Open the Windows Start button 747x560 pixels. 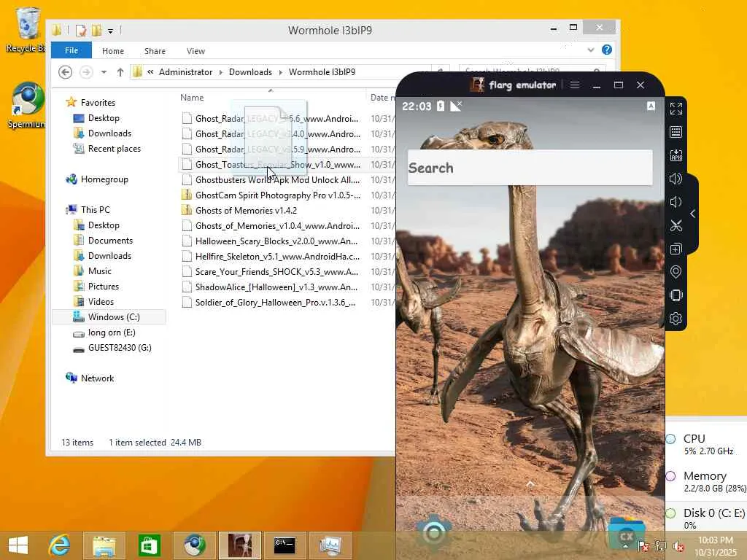pyautogui.click(x=18, y=545)
